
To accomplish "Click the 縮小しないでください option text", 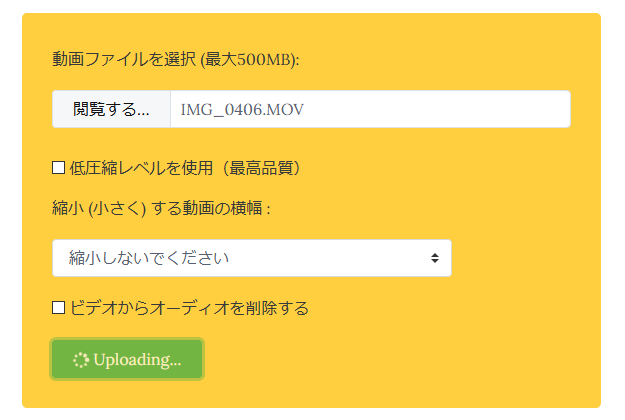I will 149,258.
